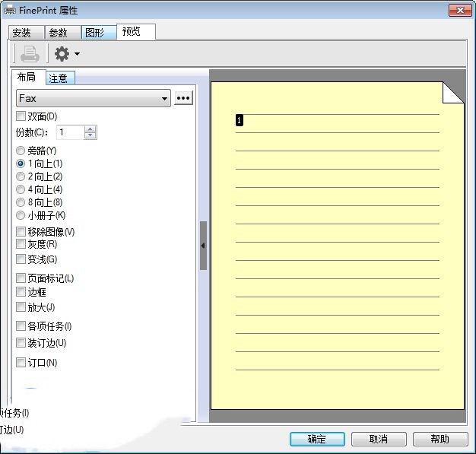476x454 pixels.
Task: Open the 注意 sub-tab
Action: click(x=60, y=78)
